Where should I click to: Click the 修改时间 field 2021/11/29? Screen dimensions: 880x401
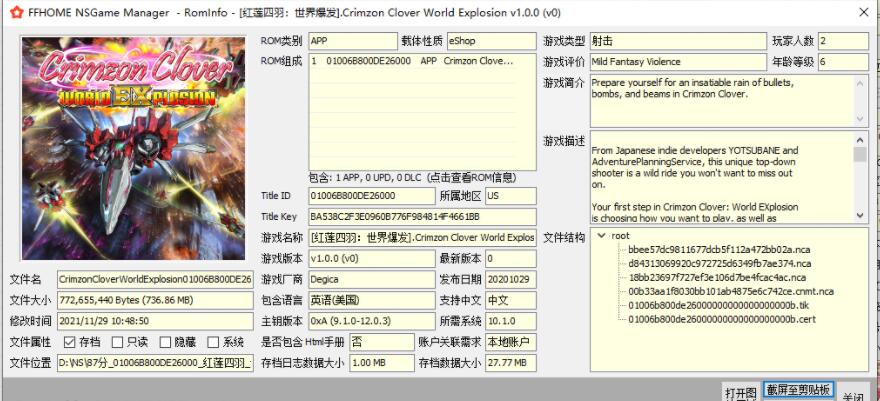pos(155,321)
